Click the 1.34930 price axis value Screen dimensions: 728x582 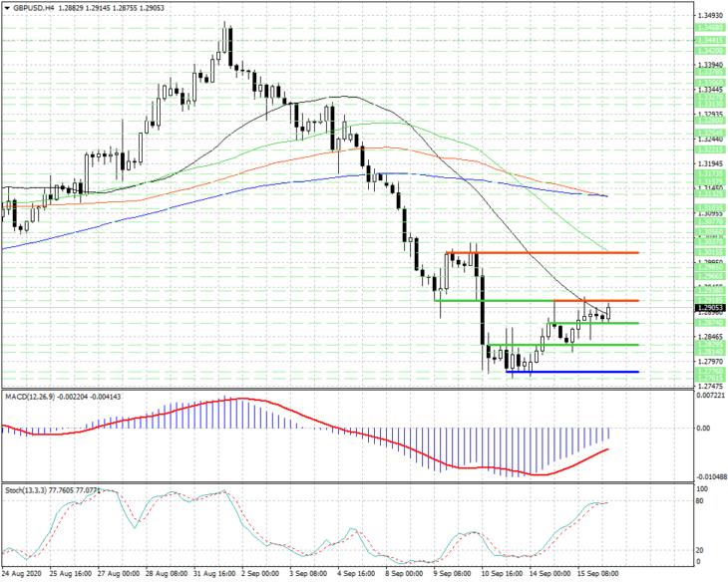coord(710,16)
